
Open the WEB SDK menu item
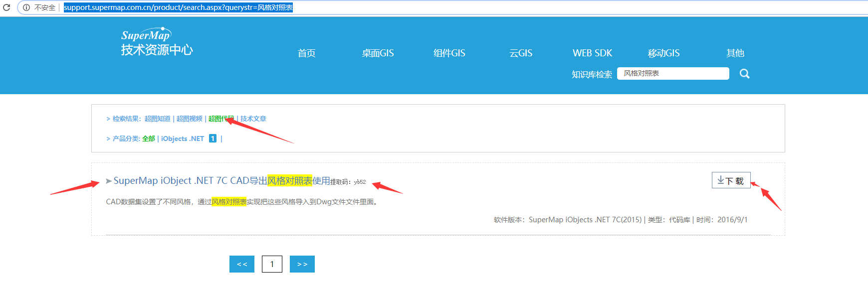(592, 53)
